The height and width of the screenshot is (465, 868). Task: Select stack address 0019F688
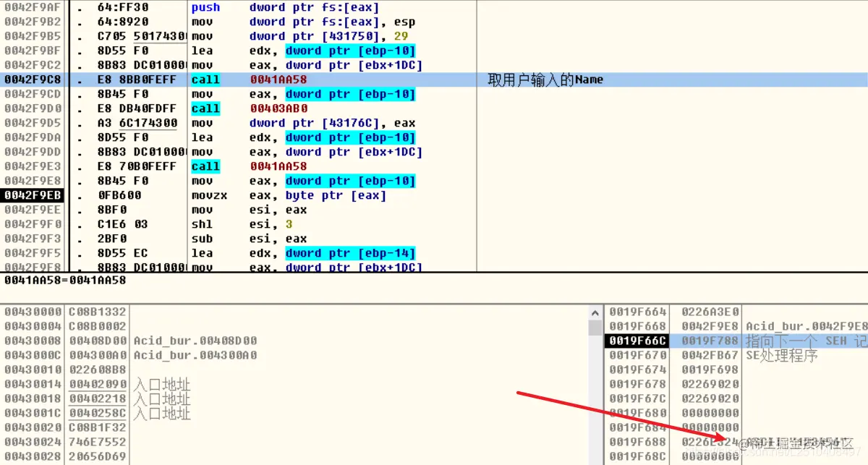click(638, 442)
